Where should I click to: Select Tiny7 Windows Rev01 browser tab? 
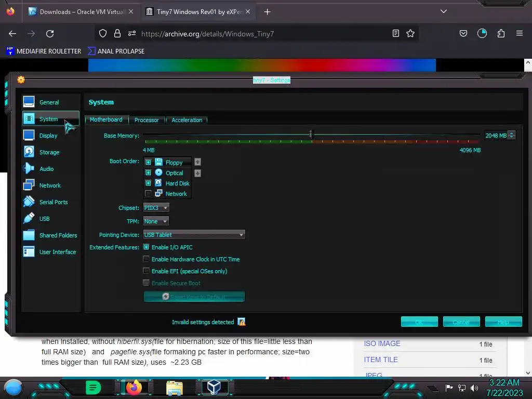pos(198,12)
